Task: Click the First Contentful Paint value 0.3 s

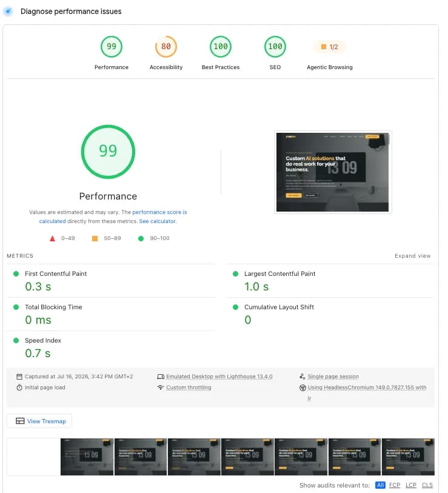Action: pyautogui.click(x=38, y=287)
